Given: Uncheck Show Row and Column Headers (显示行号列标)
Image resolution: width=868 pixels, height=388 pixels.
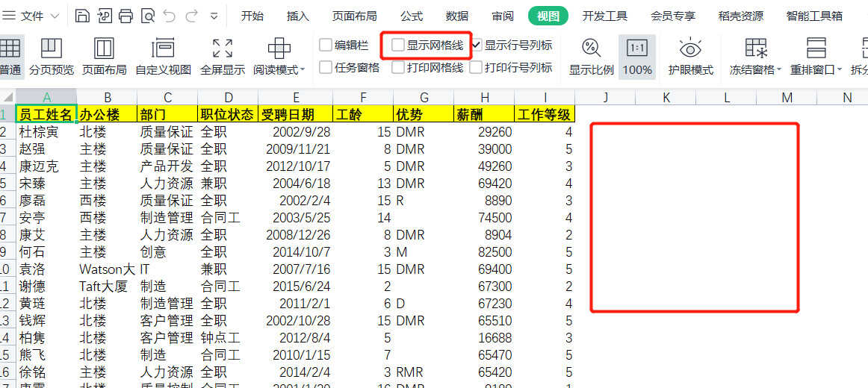Looking at the screenshot, I should (x=477, y=46).
